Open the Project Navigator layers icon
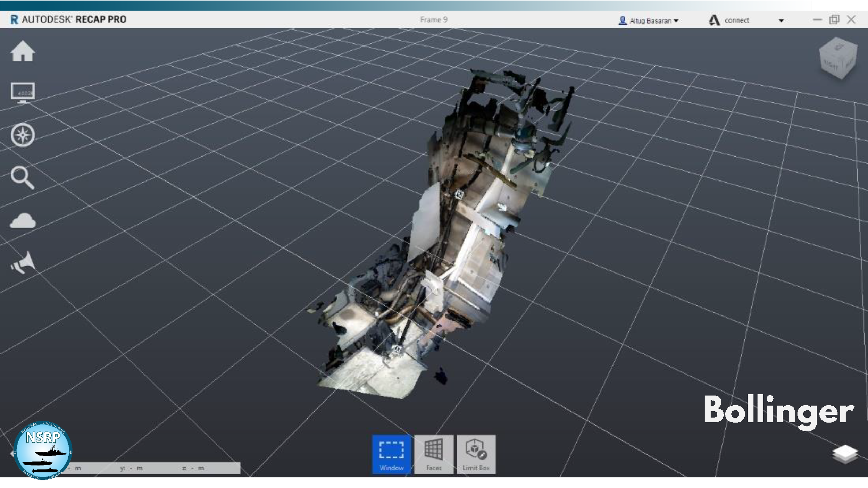The image size is (868, 488). click(x=845, y=454)
